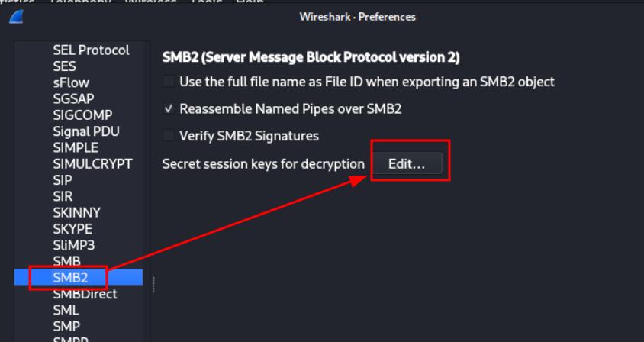Click the panel splitter handle beside the list

click(153, 285)
